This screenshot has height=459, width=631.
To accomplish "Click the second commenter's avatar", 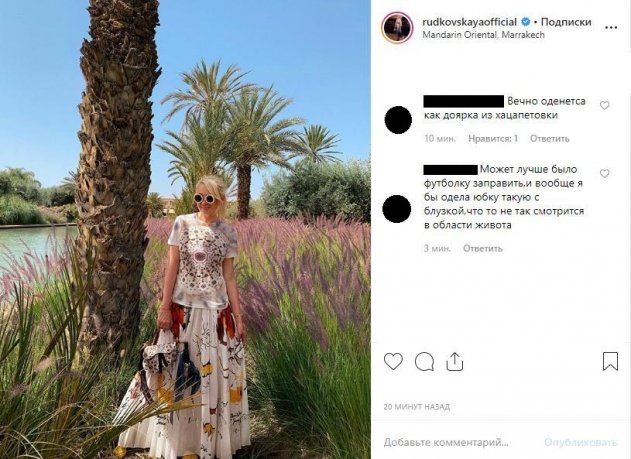I will [x=397, y=209].
